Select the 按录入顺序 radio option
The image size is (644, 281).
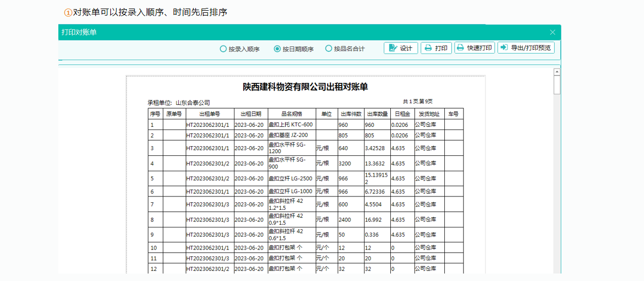239,49
